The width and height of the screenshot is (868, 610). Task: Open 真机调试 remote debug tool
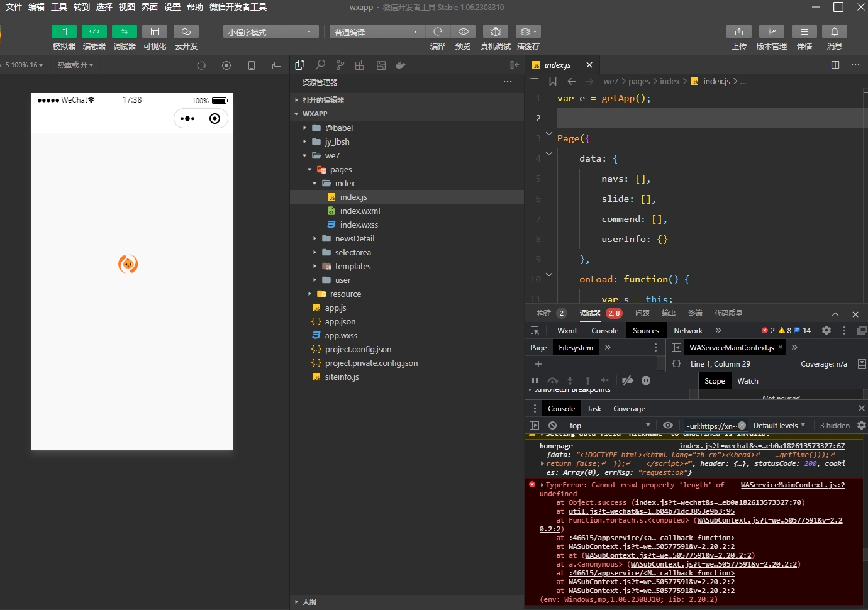coord(495,31)
